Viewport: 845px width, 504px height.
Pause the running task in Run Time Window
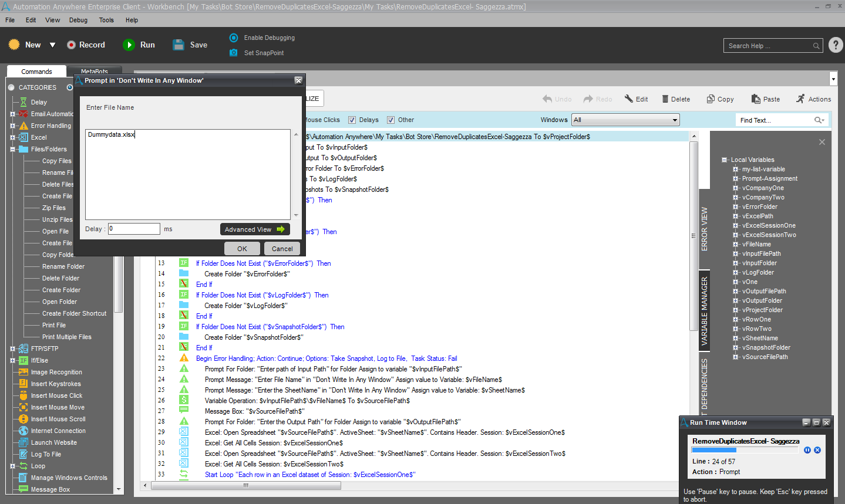pyautogui.click(x=807, y=450)
